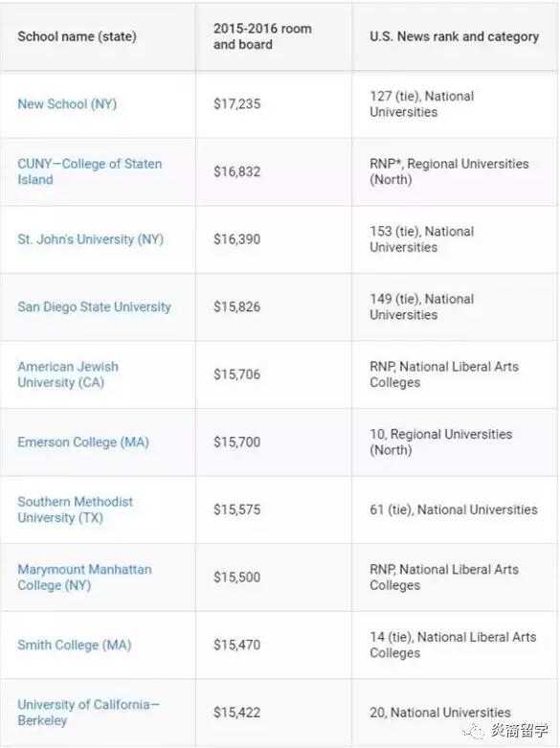This screenshot has height=748, width=560.
Task: Open Emerson College (MA) link
Action: [83, 442]
